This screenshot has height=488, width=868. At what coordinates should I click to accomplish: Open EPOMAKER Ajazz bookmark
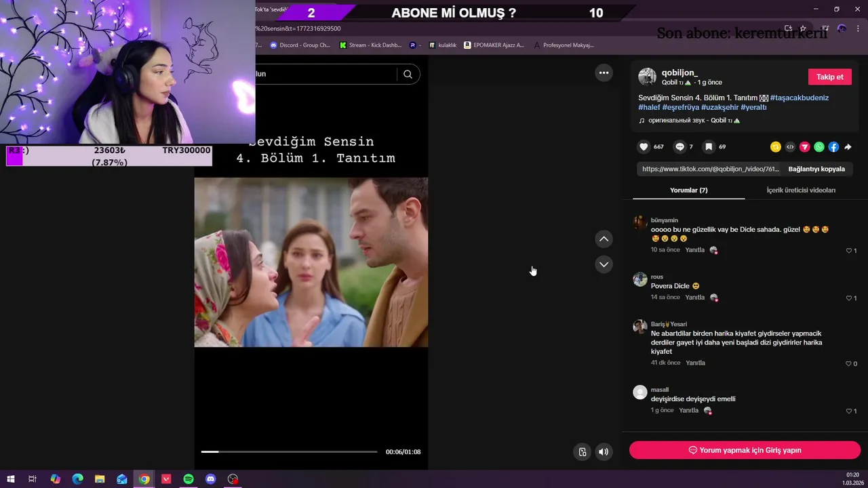(494, 45)
